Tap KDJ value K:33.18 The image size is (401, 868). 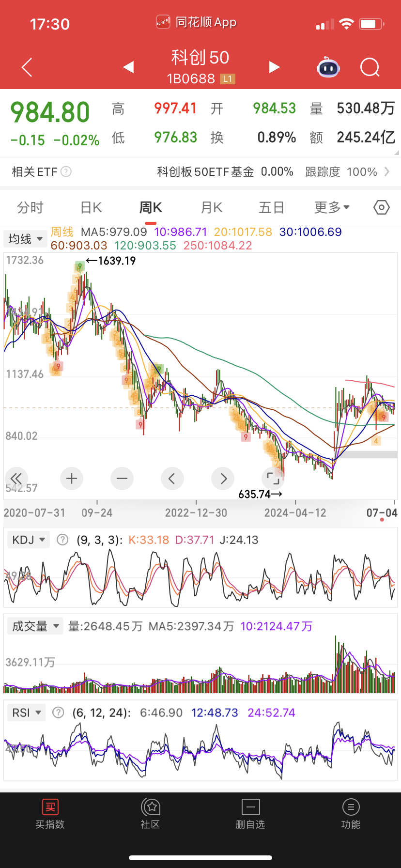click(149, 540)
